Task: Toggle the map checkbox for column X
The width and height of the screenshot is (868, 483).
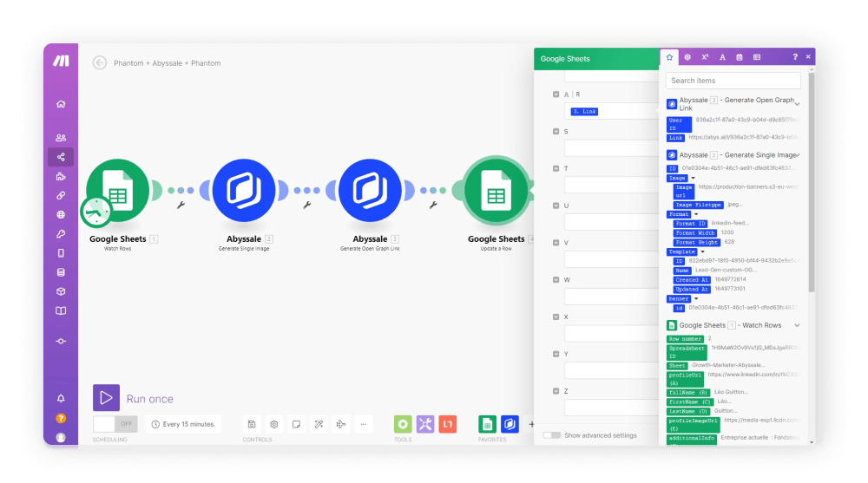Action: pos(556,317)
